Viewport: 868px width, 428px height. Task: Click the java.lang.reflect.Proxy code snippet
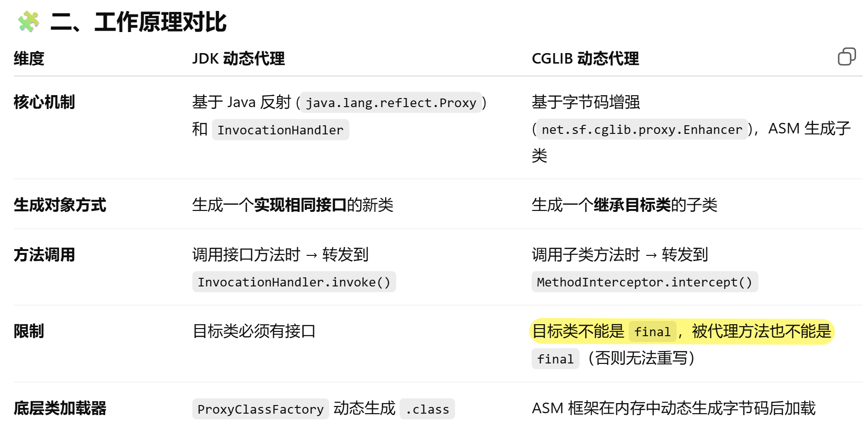(391, 103)
